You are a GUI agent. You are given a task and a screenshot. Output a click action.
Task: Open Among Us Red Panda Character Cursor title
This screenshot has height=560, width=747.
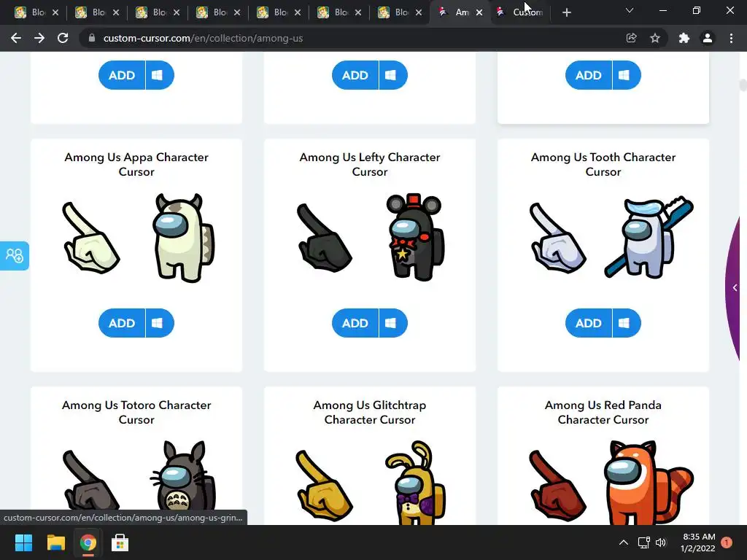[x=603, y=412]
